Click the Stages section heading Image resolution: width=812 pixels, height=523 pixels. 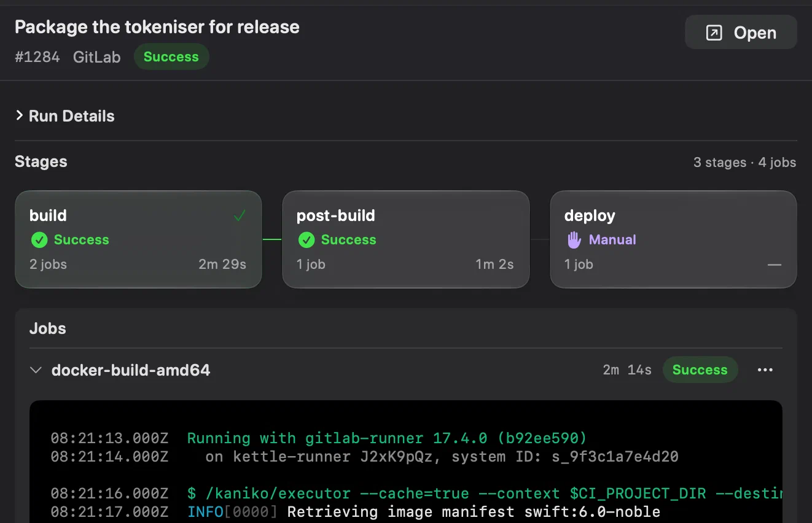pyautogui.click(x=41, y=162)
